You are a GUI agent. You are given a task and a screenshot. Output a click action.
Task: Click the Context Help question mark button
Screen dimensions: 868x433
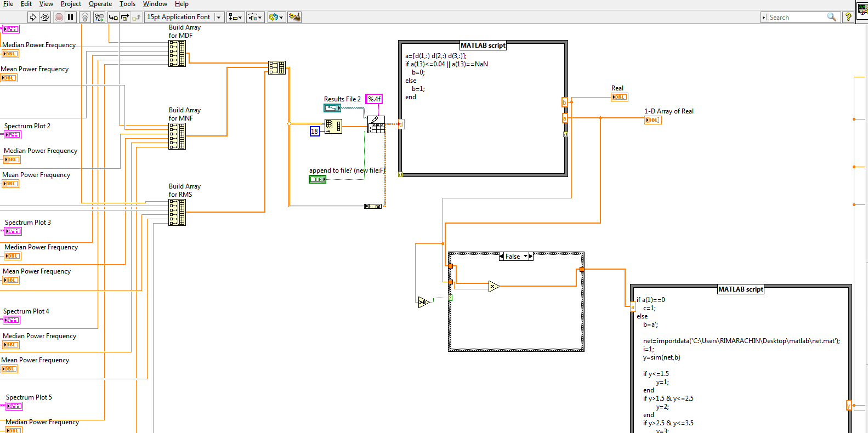click(x=848, y=17)
